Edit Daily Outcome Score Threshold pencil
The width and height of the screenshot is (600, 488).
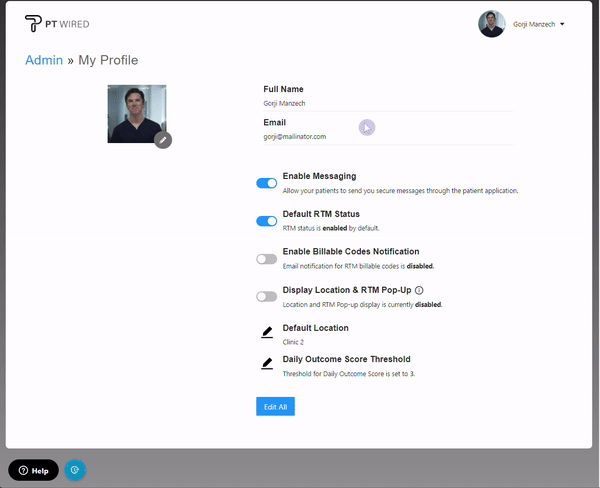click(x=267, y=363)
